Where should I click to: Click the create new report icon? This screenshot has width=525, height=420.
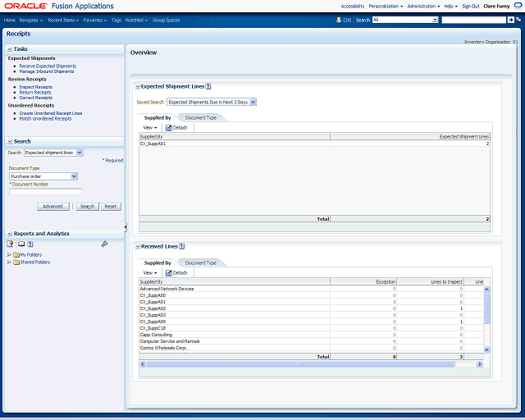click(10, 244)
